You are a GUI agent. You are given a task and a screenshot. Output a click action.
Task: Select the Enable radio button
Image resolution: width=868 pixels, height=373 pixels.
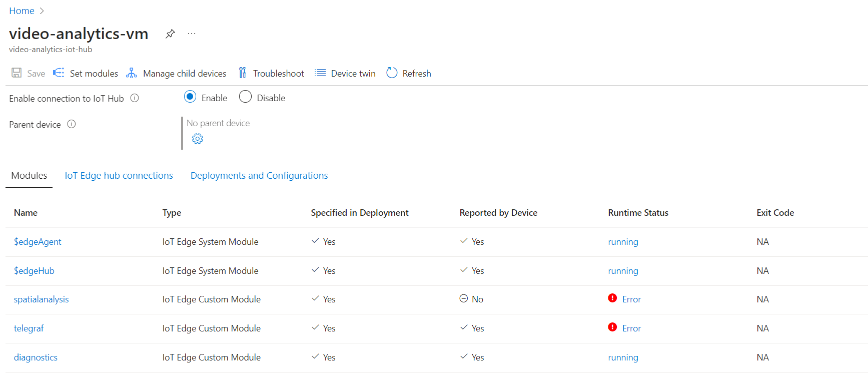pos(190,97)
